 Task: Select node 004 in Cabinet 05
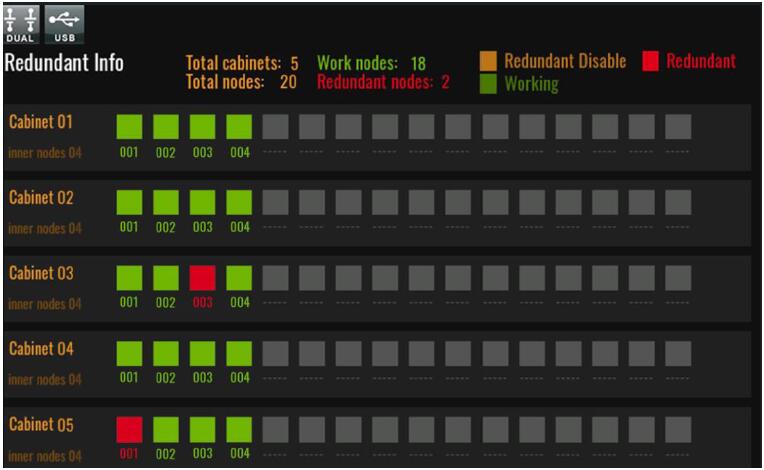[x=239, y=429]
